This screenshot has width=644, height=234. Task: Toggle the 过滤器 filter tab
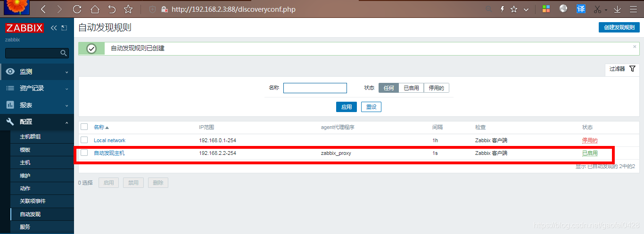pyautogui.click(x=622, y=69)
